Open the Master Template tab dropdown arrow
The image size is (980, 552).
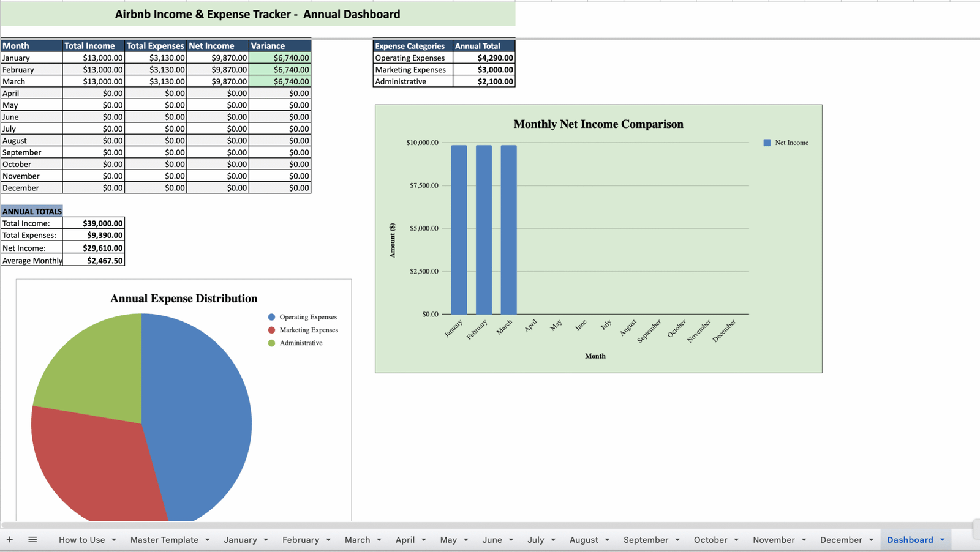[207, 540]
